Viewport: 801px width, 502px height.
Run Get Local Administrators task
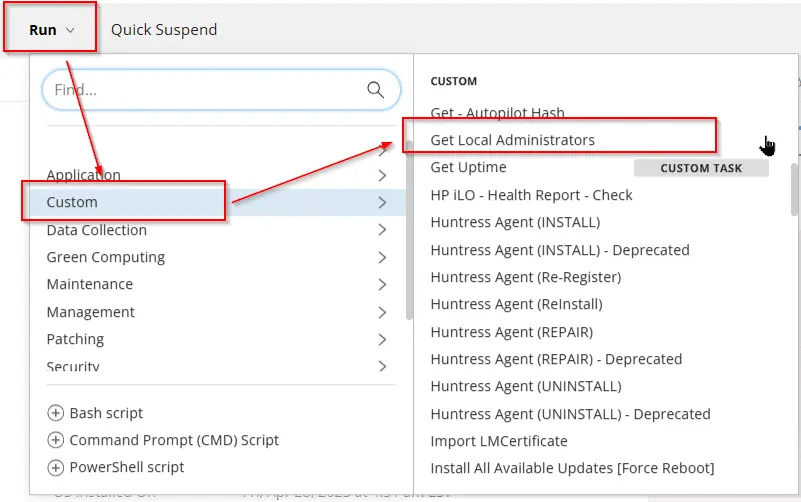coord(512,140)
